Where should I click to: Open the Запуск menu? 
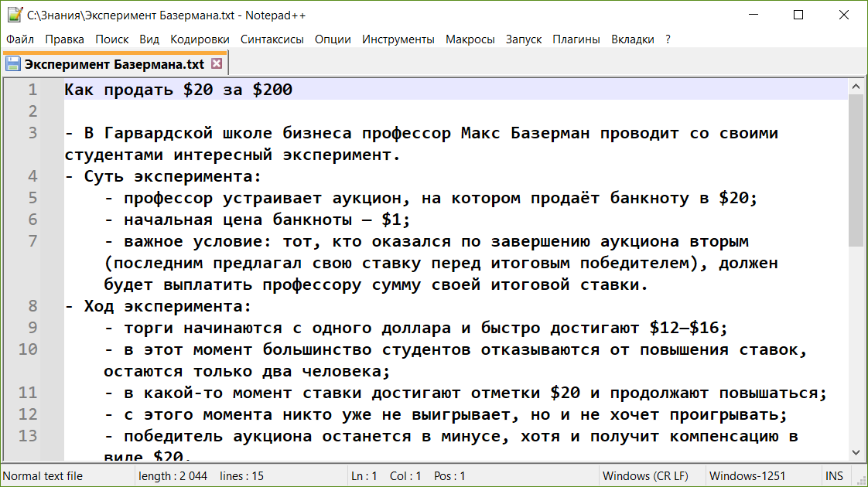524,39
